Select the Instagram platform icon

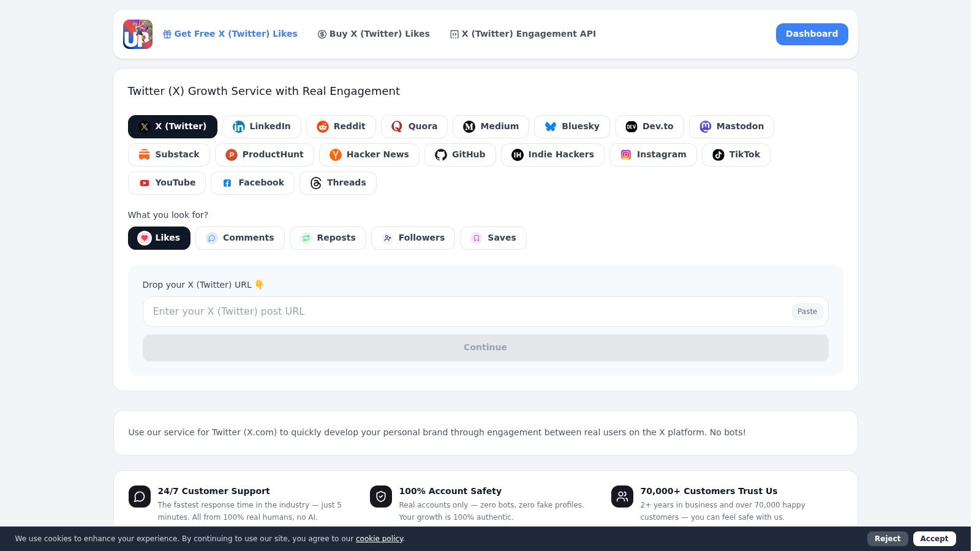point(626,155)
